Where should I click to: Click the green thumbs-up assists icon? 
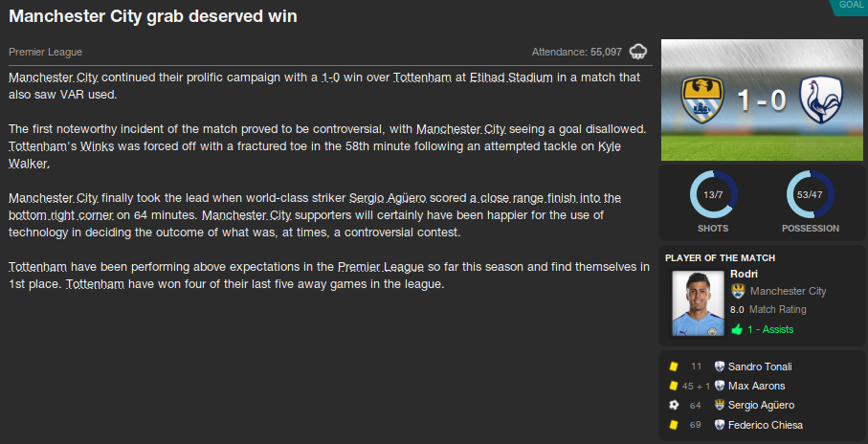pos(737,329)
